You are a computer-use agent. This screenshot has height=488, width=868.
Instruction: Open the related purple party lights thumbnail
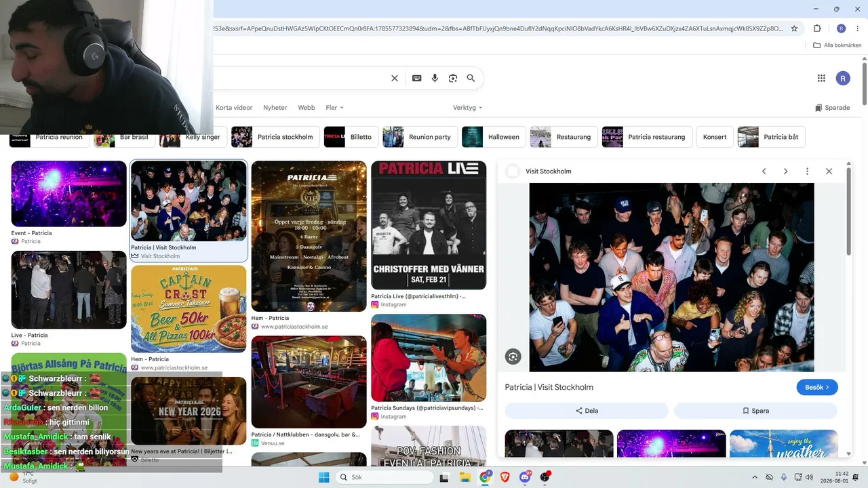click(671, 444)
